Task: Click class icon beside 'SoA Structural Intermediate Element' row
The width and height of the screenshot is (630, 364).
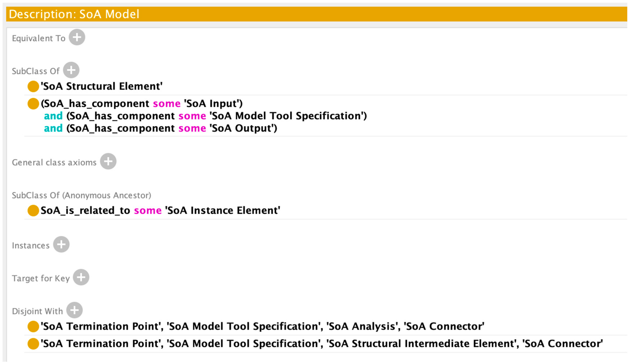Action: [x=33, y=344]
